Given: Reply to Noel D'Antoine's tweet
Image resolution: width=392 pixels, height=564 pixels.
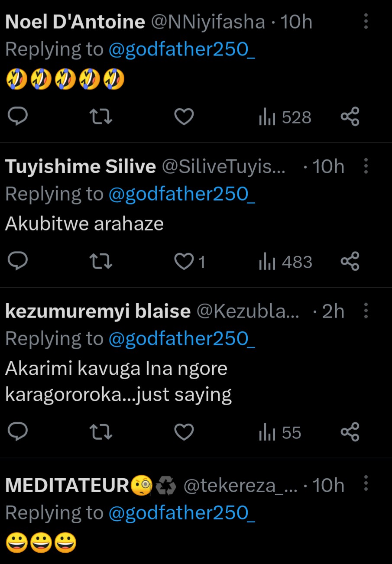Looking at the screenshot, I should tap(18, 117).
